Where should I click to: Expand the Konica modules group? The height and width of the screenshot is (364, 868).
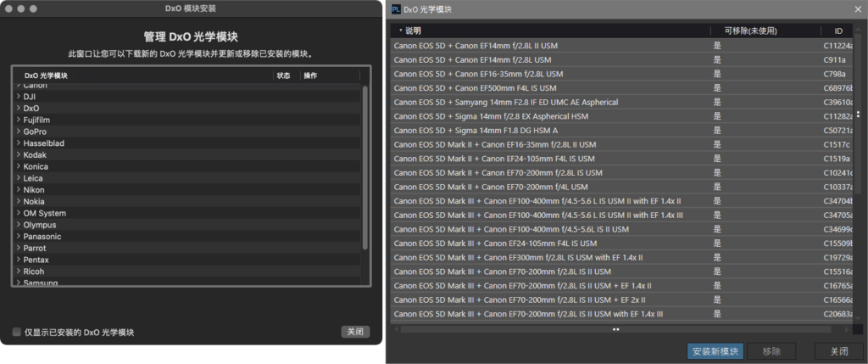[19, 166]
